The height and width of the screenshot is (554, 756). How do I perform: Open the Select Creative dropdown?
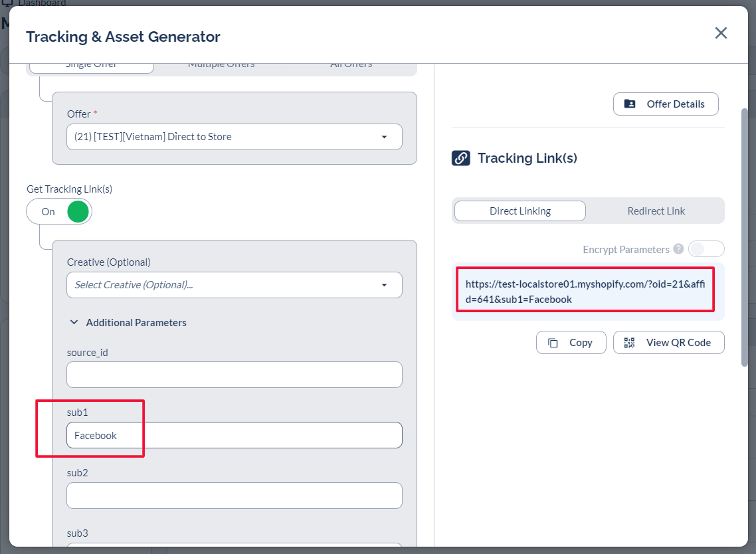click(x=234, y=285)
